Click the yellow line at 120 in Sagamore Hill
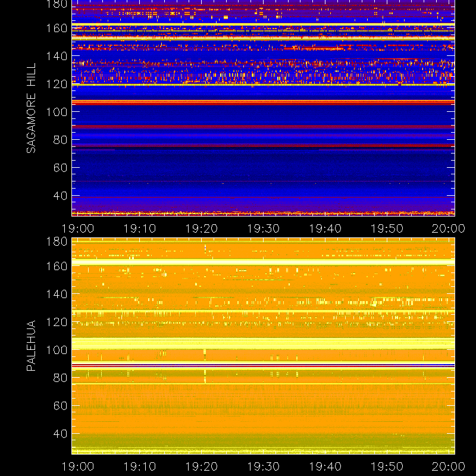 click(x=263, y=84)
